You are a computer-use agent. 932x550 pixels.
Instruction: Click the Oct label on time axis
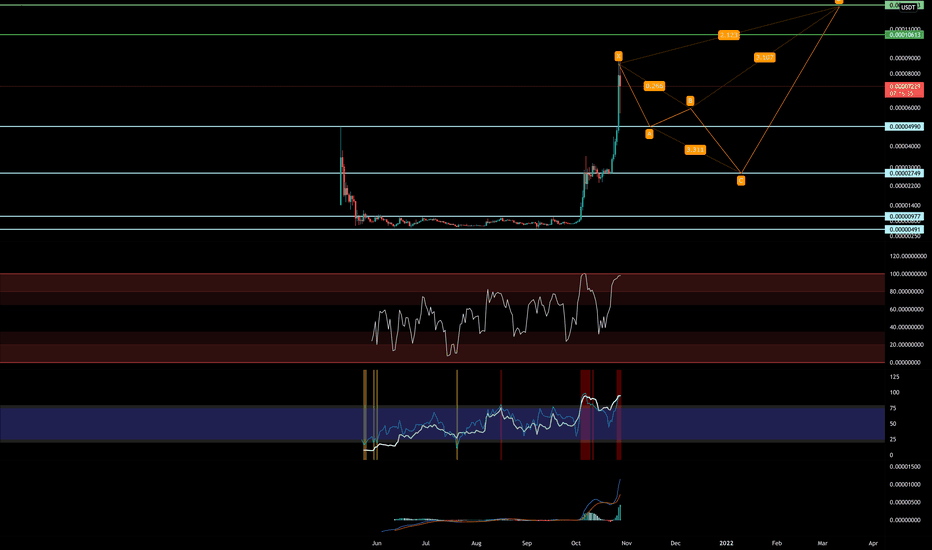coord(575,543)
